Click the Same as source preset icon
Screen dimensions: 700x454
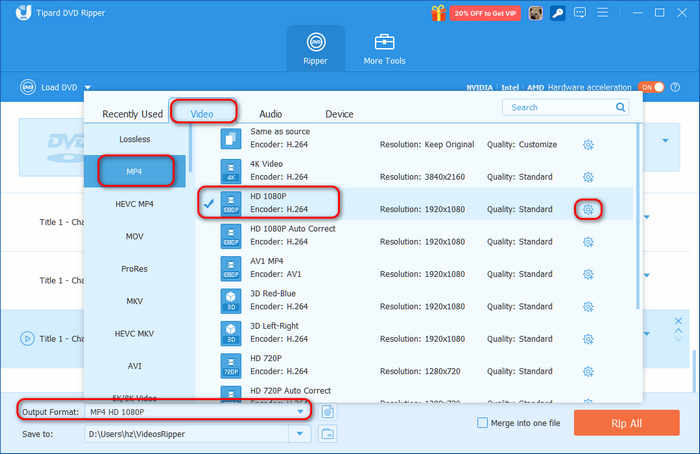coord(231,138)
